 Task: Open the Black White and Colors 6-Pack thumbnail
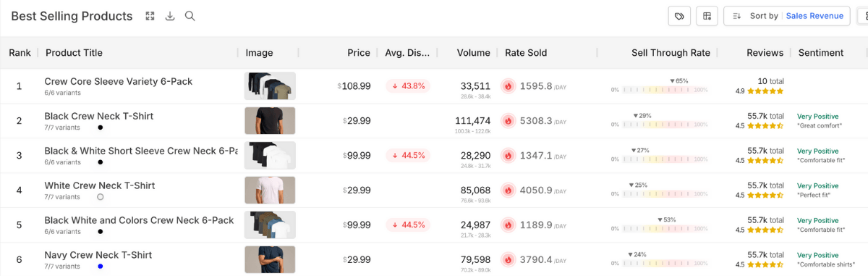[x=270, y=225]
